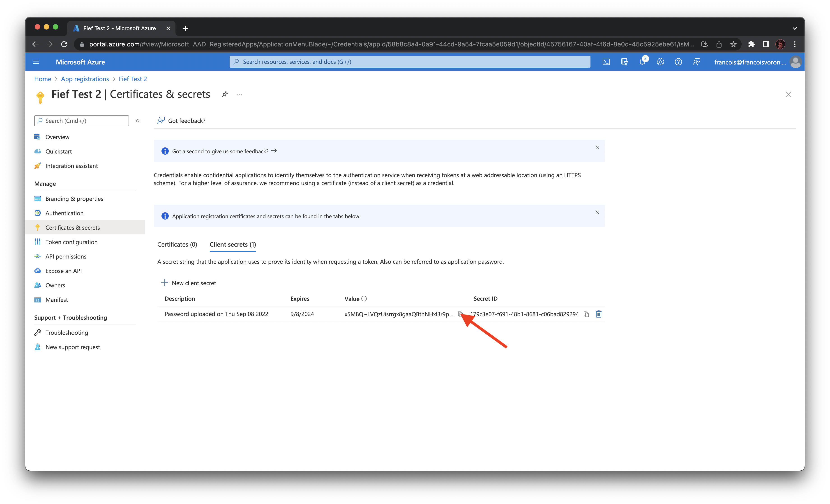This screenshot has width=830, height=504.
Task: Pin Certificates & secrets blade to dashboard
Action: [224, 94]
